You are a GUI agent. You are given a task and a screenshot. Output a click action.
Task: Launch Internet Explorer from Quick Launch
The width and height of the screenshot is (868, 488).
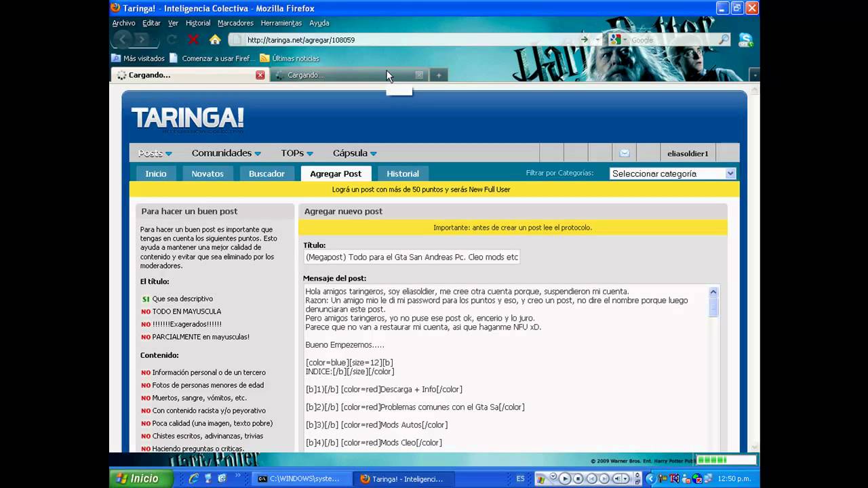coord(194,479)
